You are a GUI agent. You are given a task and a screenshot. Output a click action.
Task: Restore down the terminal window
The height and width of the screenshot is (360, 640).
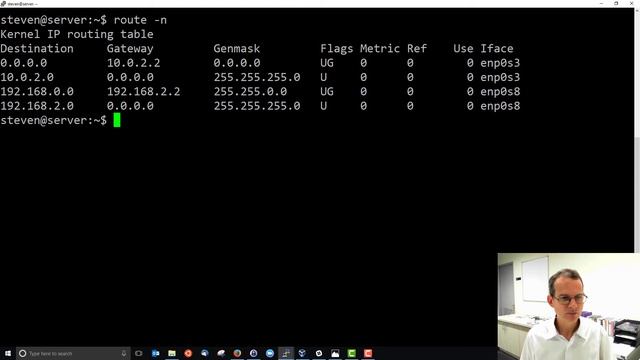point(616,3)
